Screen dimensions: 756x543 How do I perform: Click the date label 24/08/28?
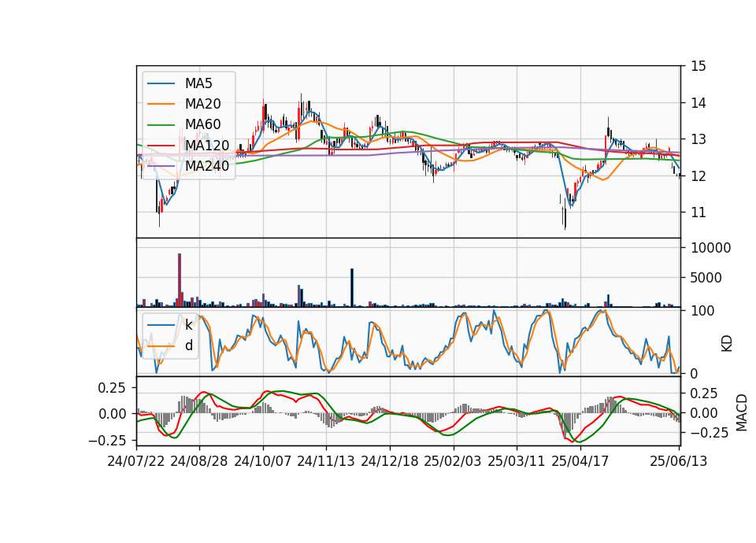click(x=199, y=461)
